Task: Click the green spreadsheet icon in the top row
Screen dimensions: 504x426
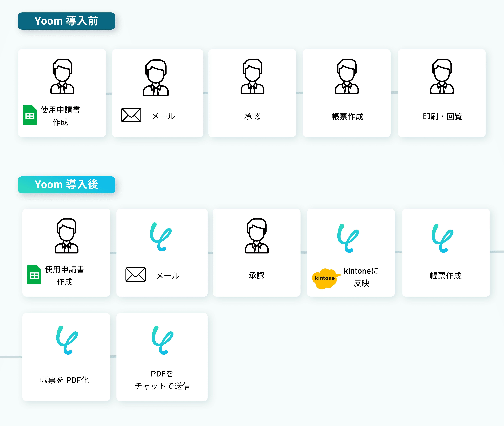Action: (30, 115)
